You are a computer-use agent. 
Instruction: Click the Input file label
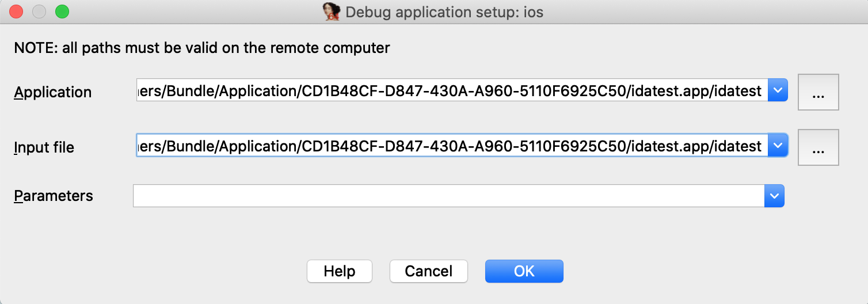coord(44,147)
